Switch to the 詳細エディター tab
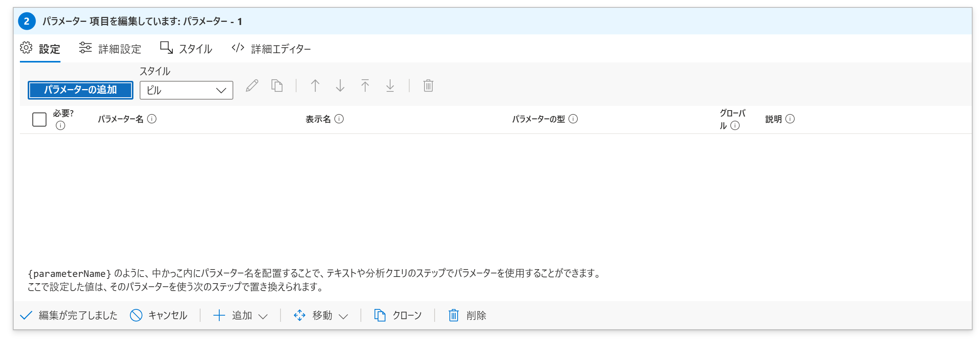 click(271, 49)
